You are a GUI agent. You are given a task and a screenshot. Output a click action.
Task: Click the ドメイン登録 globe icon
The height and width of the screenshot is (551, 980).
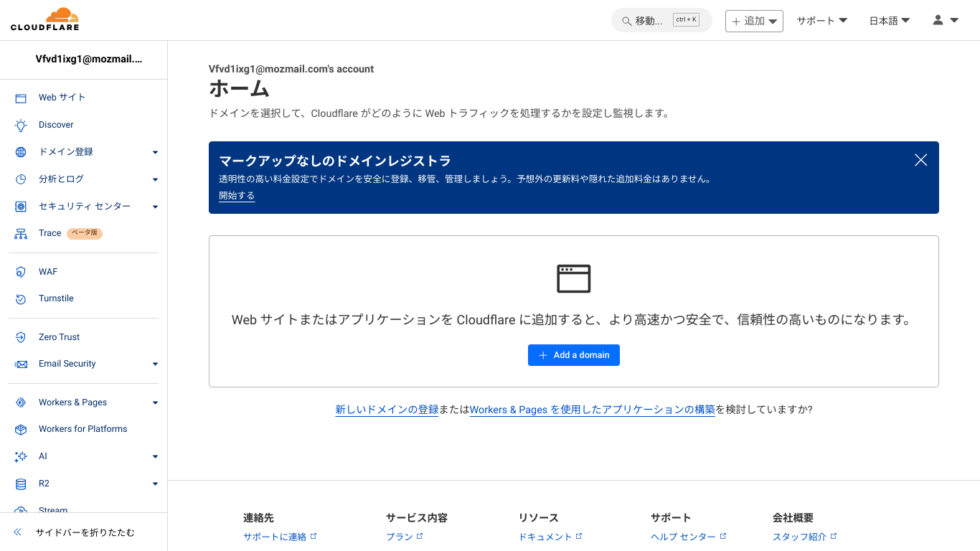(21, 152)
